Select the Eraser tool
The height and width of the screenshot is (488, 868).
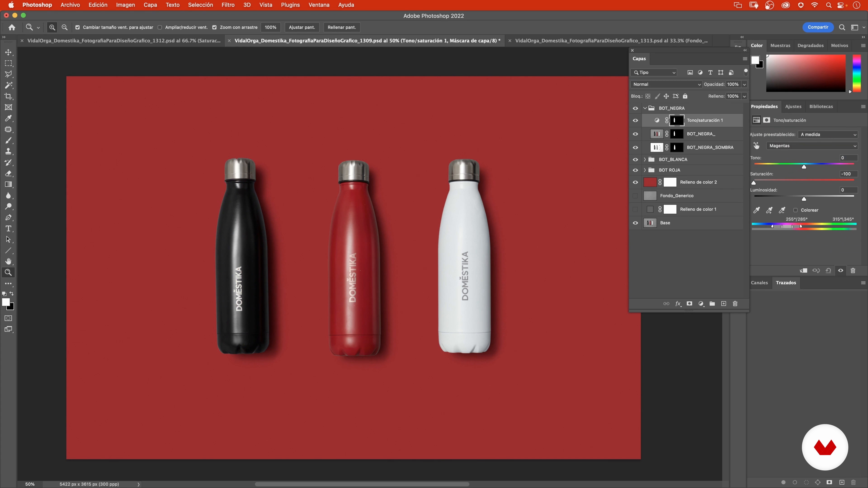click(8, 174)
